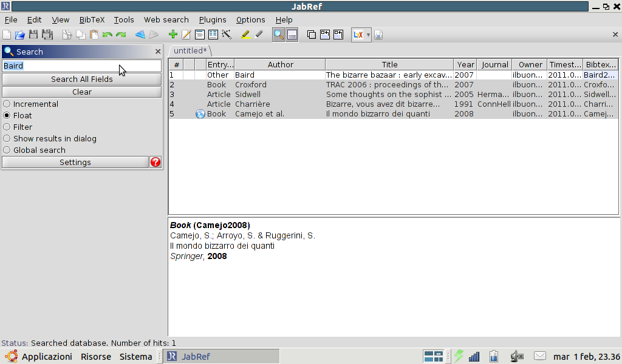
Task: Click the battery icon in the system tray
Action: pos(494,357)
